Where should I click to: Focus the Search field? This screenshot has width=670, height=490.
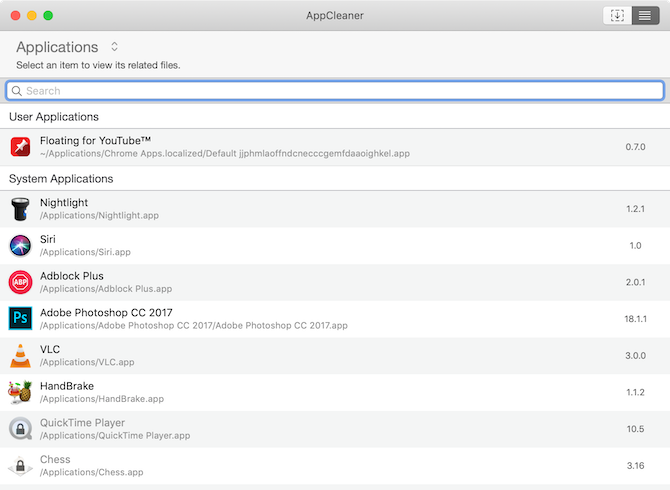(335, 91)
